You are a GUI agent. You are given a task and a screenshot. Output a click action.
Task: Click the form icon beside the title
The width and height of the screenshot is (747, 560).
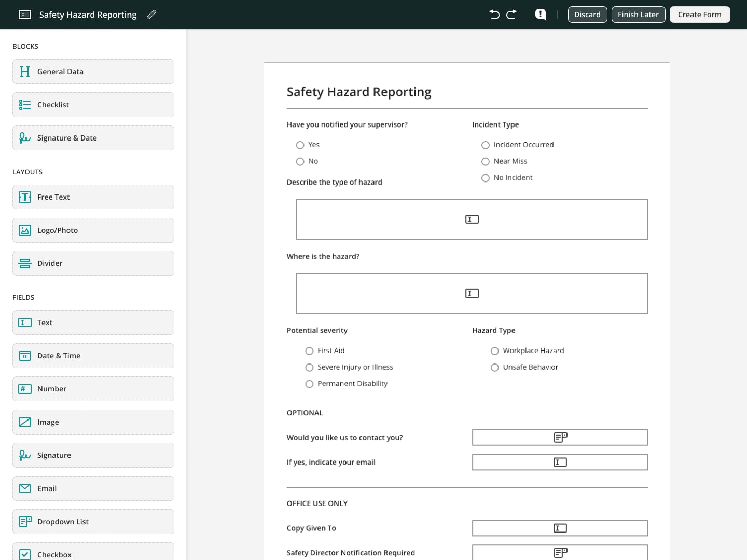pyautogui.click(x=25, y=15)
